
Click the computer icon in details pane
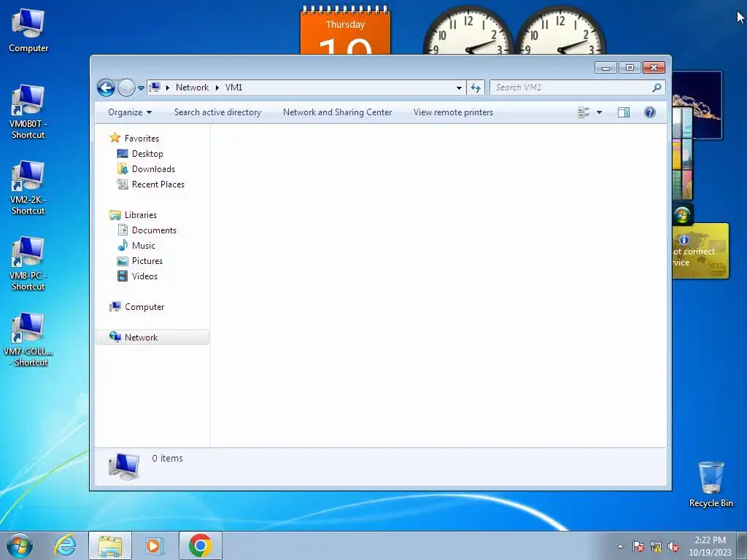pos(124,466)
